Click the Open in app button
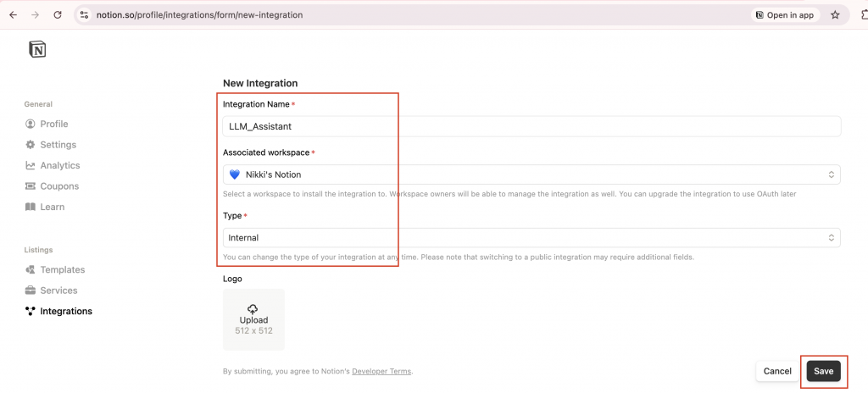The image size is (868, 393). pyautogui.click(x=784, y=15)
